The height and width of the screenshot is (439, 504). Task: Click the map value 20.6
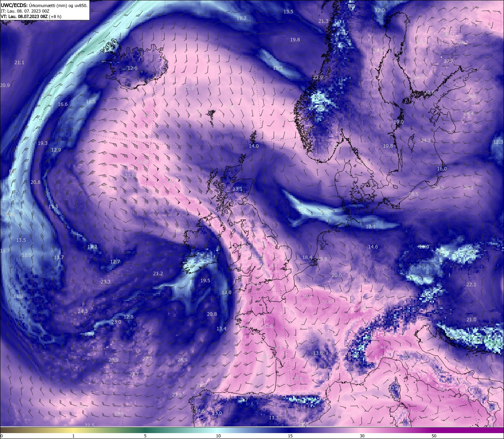coord(337,275)
